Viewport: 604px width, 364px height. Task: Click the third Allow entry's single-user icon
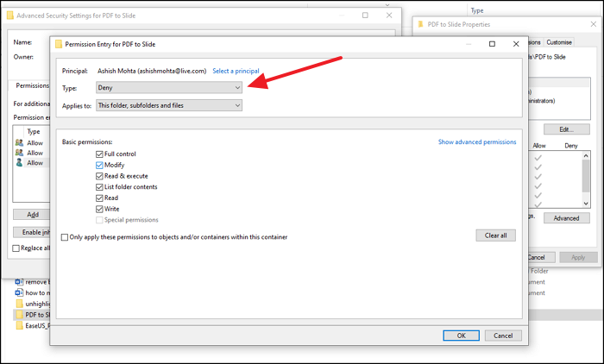[19, 162]
